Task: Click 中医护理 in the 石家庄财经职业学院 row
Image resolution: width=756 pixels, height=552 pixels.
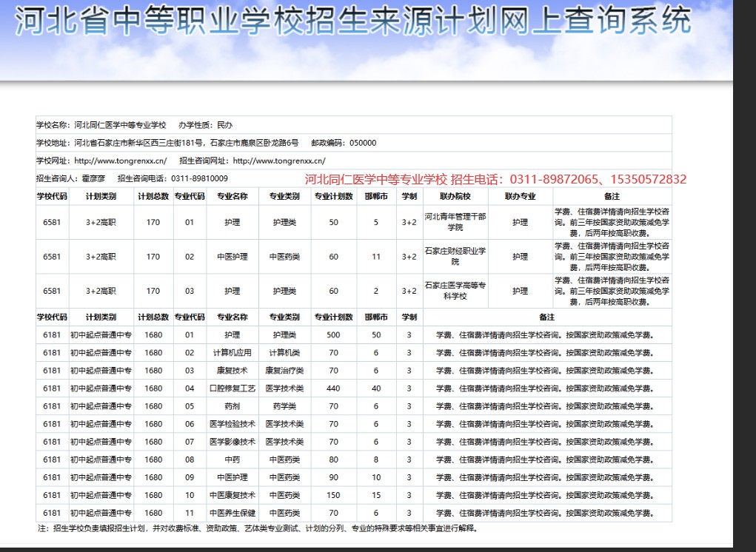Action: pyautogui.click(x=233, y=257)
